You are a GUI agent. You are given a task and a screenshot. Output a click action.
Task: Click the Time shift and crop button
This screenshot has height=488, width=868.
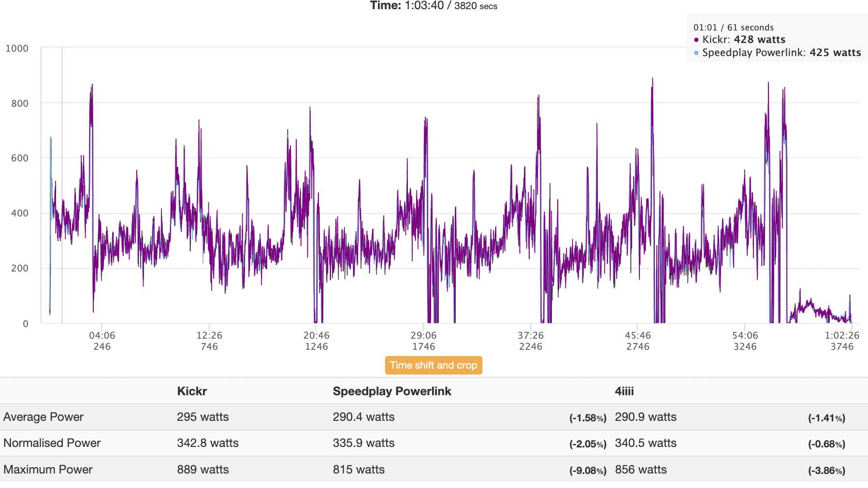click(434, 365)
